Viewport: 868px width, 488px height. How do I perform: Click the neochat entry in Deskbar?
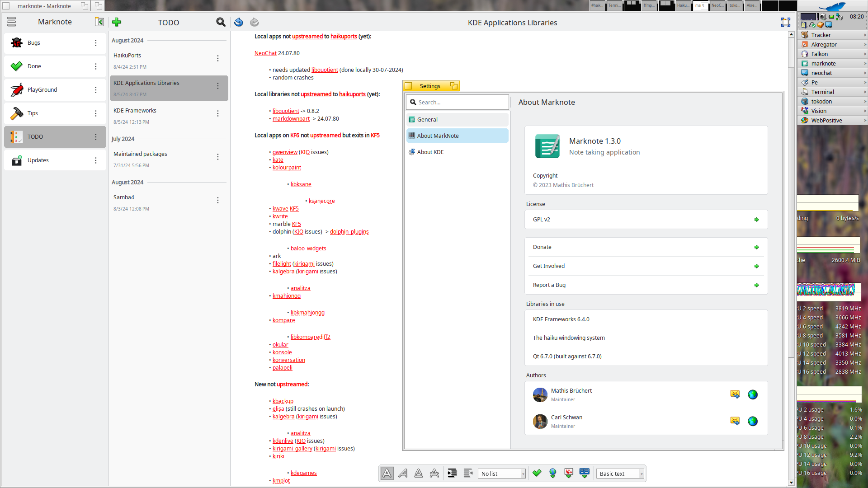pos(832,73)
